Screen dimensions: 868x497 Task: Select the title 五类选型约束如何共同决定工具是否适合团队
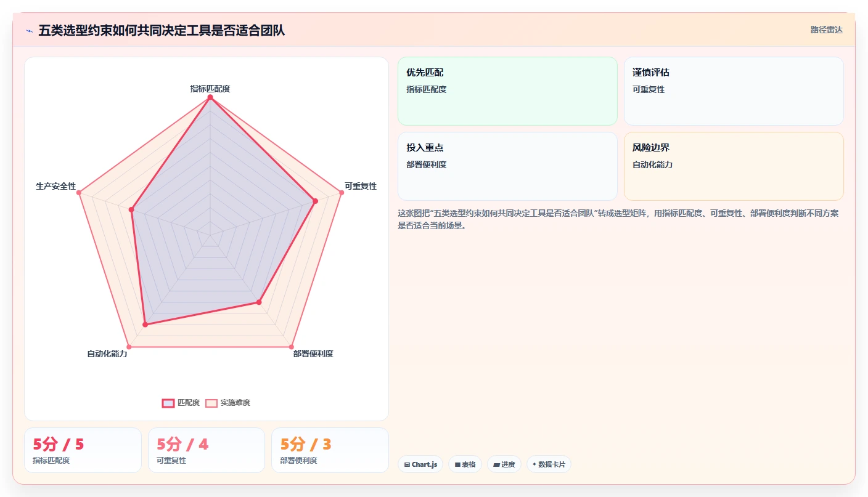162,30
